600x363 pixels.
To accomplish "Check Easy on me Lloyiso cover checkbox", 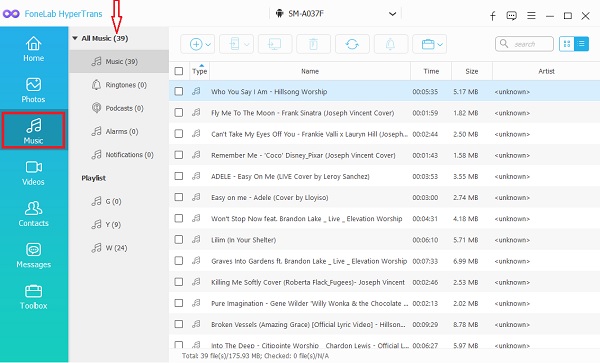I will pos(179,197).
